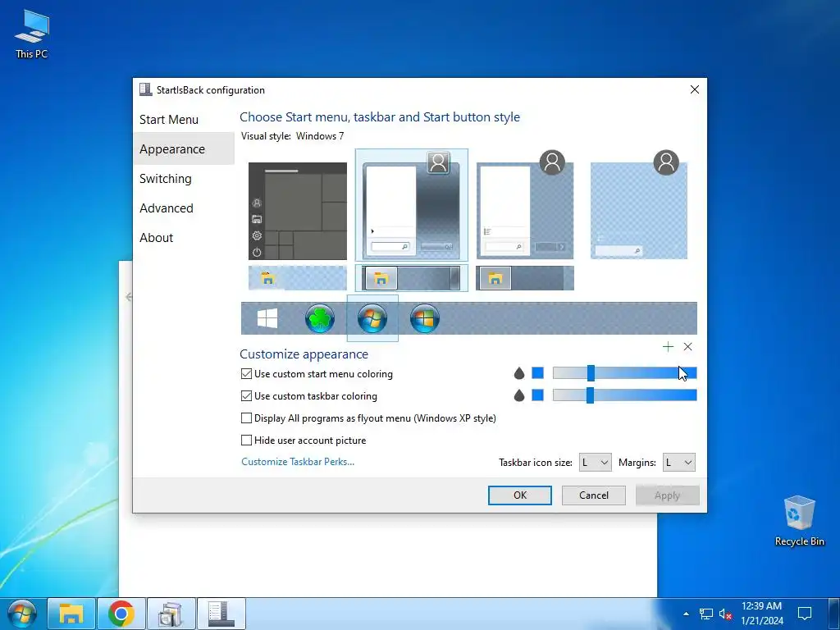This screenshot has width=840, height=630.
Task: Open File Explorer from the taskbar
Action: click(71, 614)
